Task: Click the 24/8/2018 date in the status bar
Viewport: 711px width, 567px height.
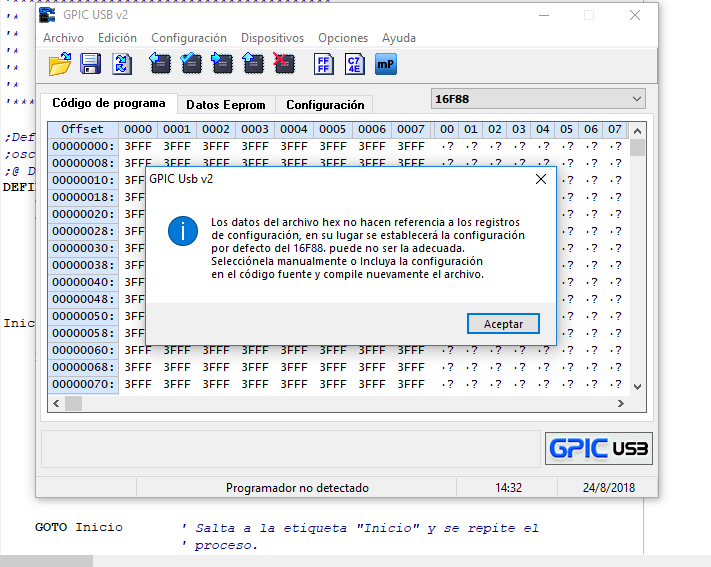Action: tap(609, 488)
